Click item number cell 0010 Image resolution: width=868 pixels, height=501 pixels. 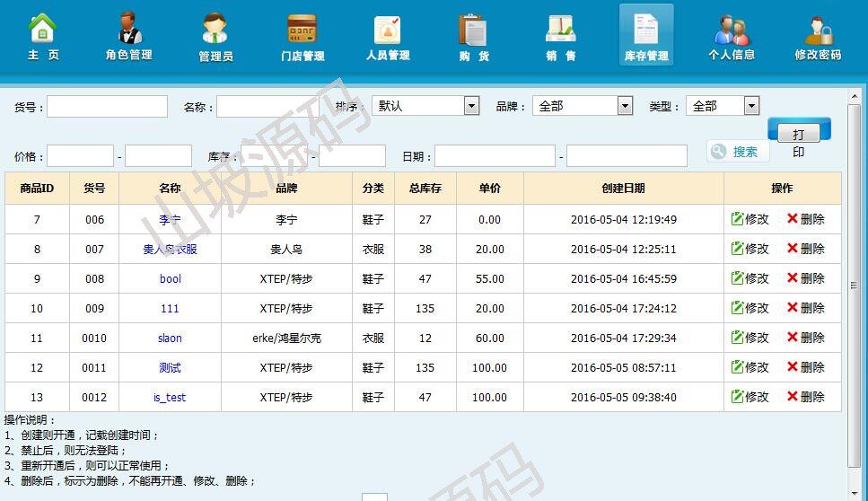(94, 338)
